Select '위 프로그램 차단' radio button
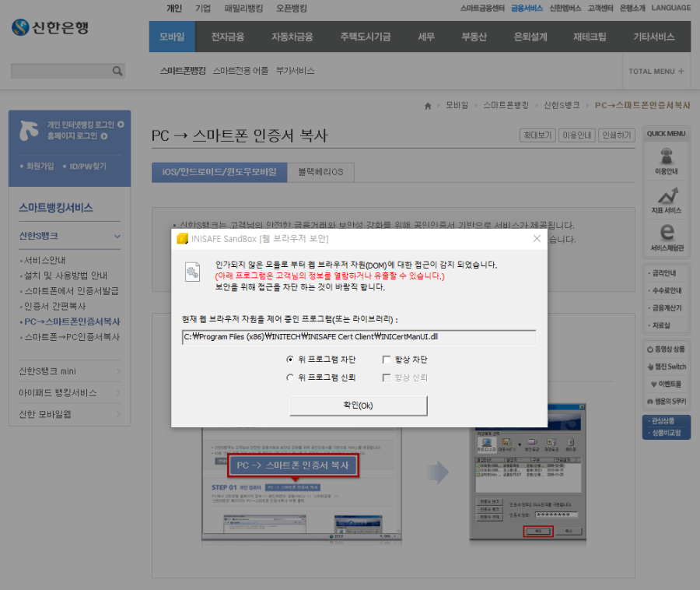The width and height of the screenshot is (700, 590). [x=290, y=360]
